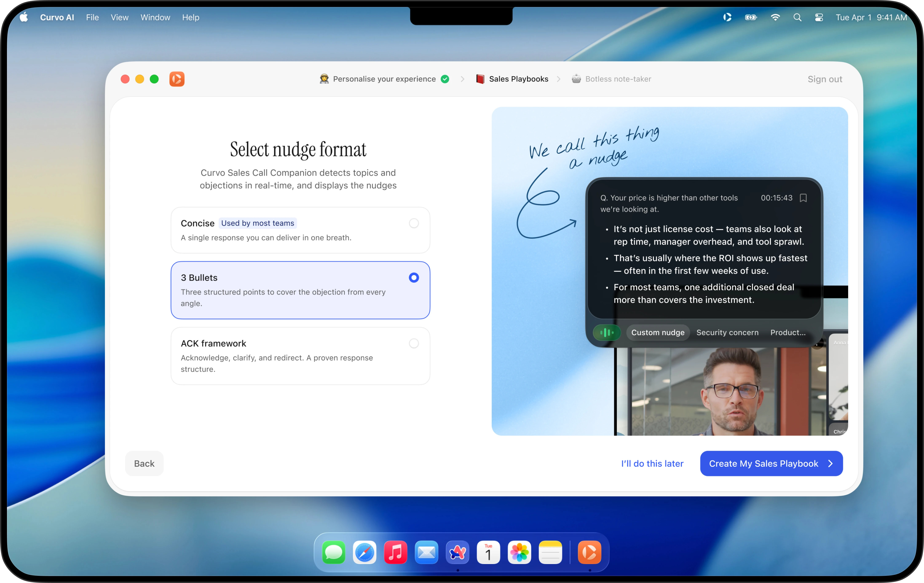Select the 3 Bullets radio button
This screenshot has width=924, height=583.
[414, 278]
